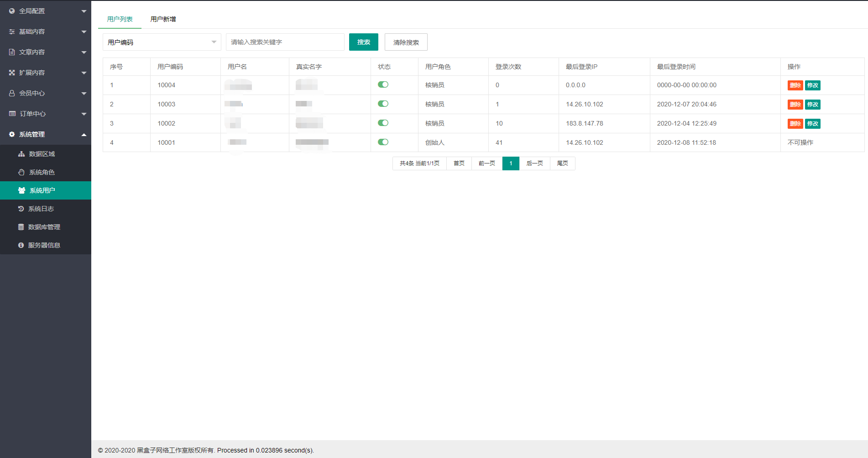Delete user 10002 with 删除

click(x=795, y=124)
